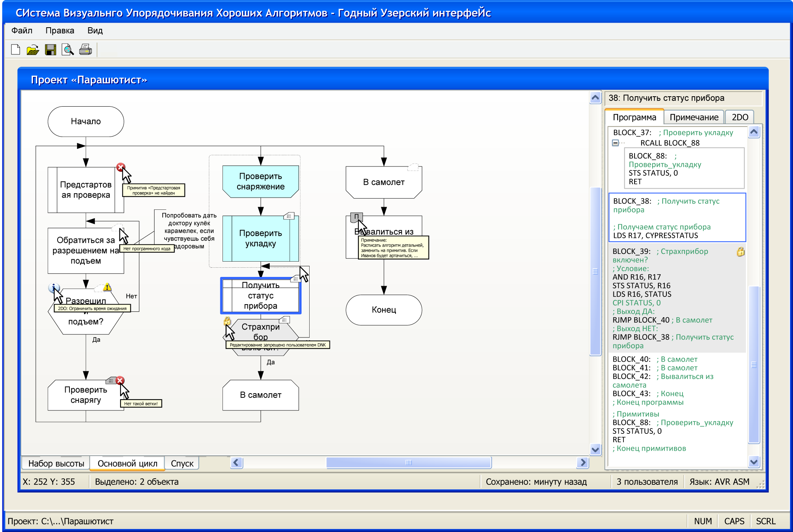Open the Правка menu
793x532 pixels.
60,31
